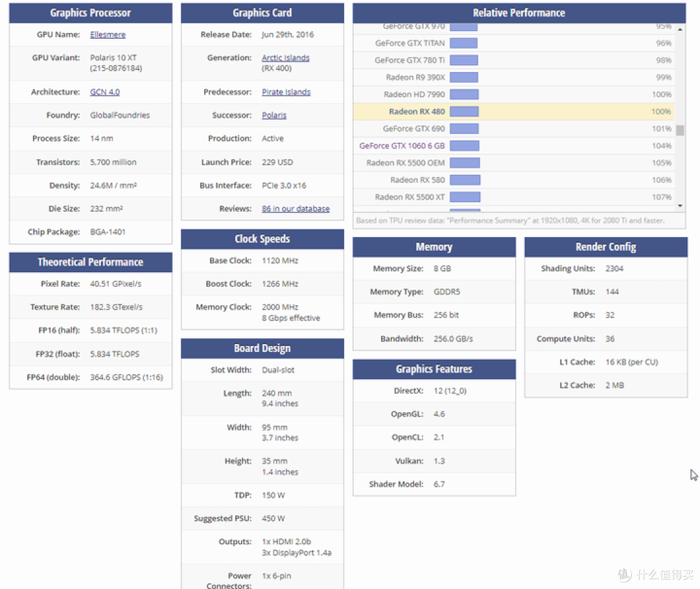
Task: Click the 232 mm² die size value
Action: (106, 209)
